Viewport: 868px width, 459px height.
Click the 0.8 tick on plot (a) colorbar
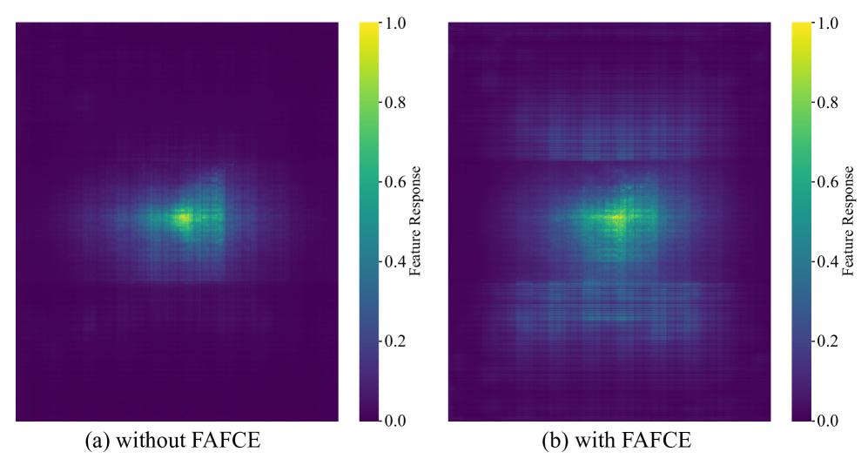(x=395, y=103)
